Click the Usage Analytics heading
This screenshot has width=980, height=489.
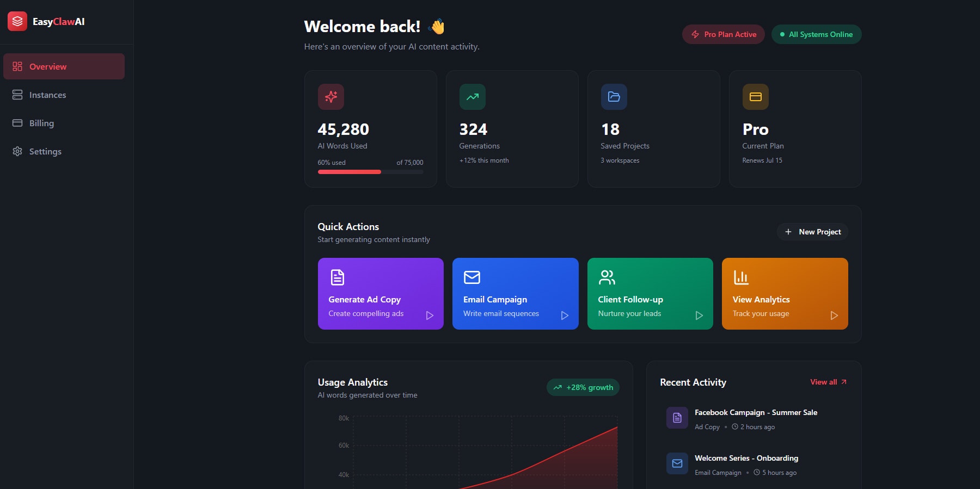[353, 382]
